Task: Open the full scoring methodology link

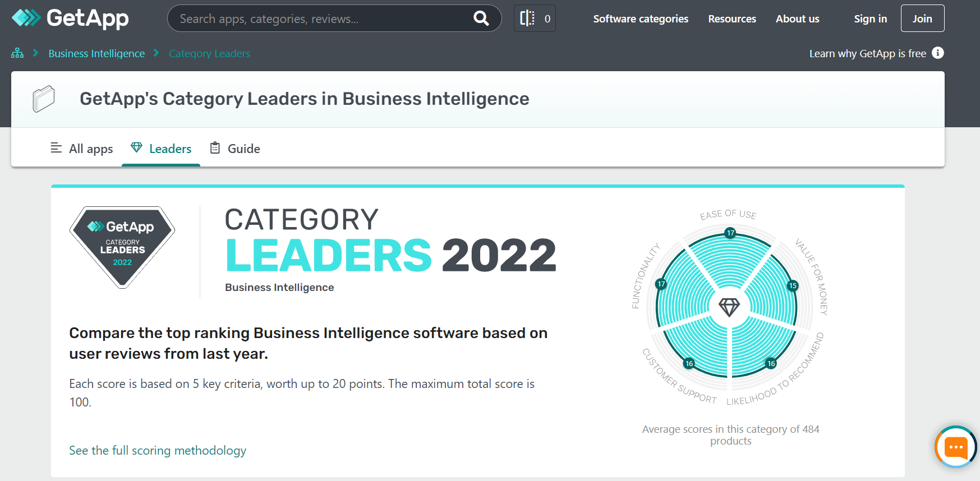Action: (x=157, y=450)
